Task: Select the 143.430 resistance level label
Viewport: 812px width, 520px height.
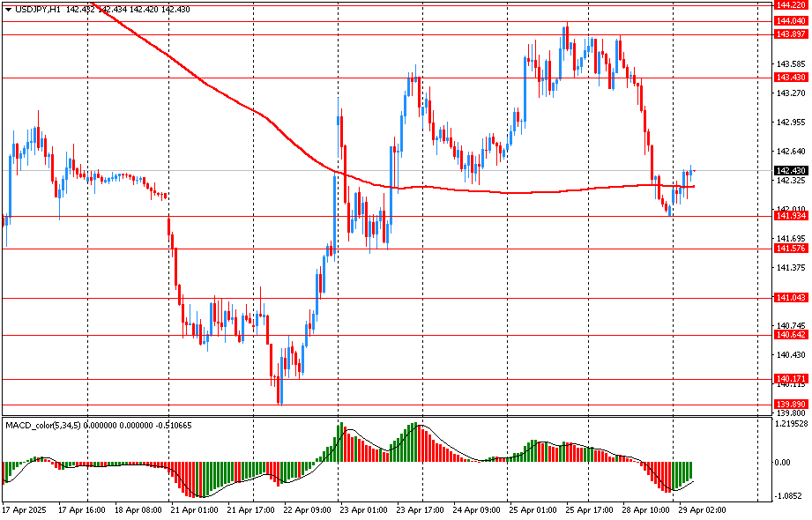Action: click(x=790, y=78)
